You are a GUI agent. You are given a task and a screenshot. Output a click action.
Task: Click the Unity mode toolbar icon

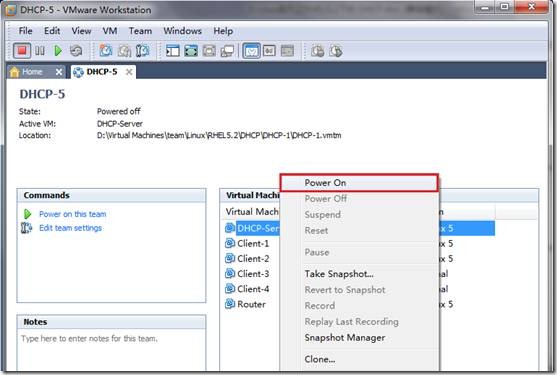[x=227, y=51]
